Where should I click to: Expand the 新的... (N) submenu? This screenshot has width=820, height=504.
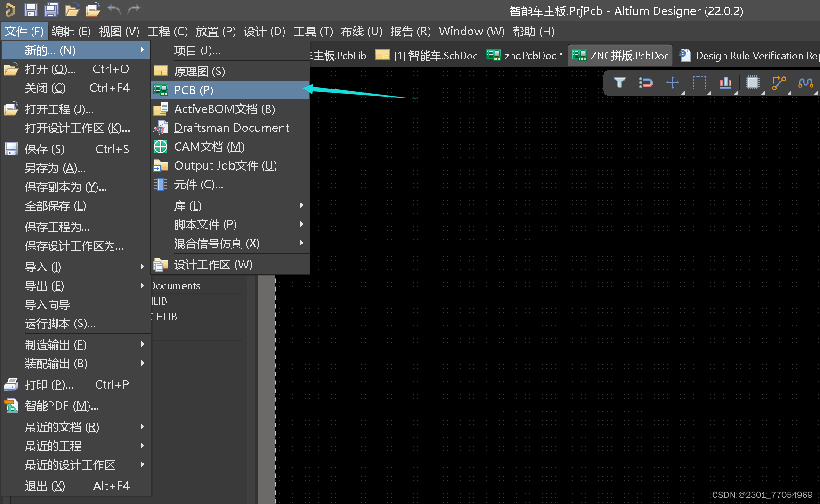pyautogui.click(x=76, y=50)
